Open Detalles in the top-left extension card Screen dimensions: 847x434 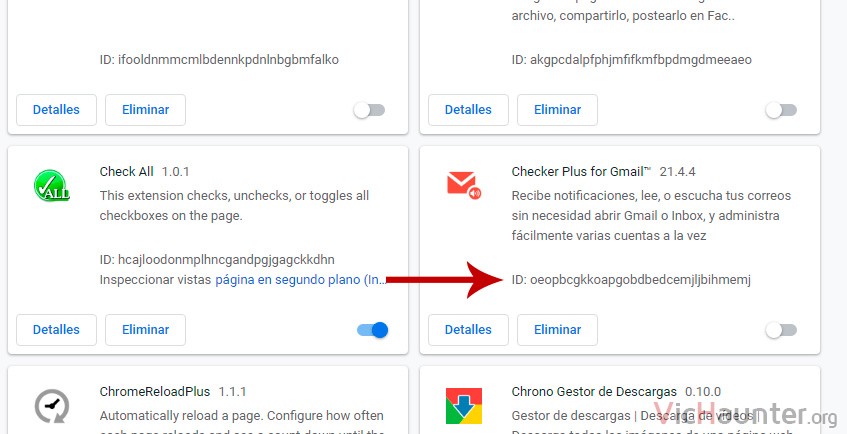pyautogui.click(x=56, y=110)
